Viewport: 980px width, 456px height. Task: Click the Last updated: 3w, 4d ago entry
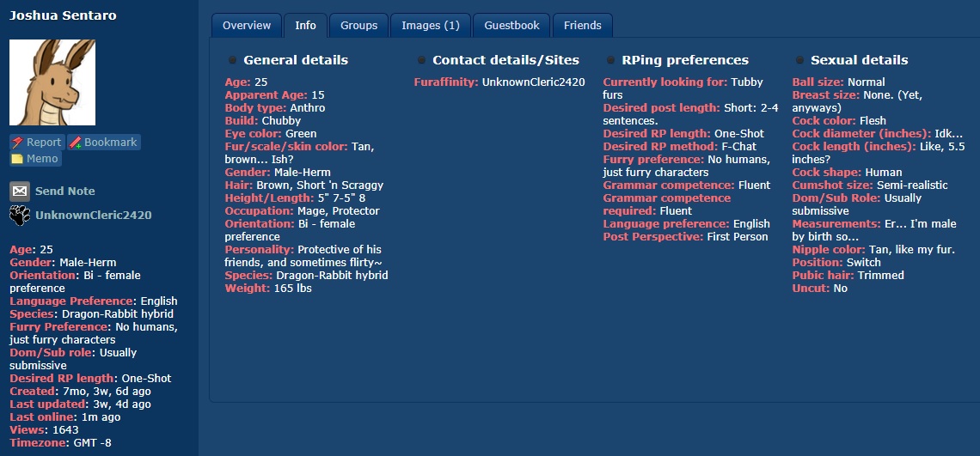[80, 404]
